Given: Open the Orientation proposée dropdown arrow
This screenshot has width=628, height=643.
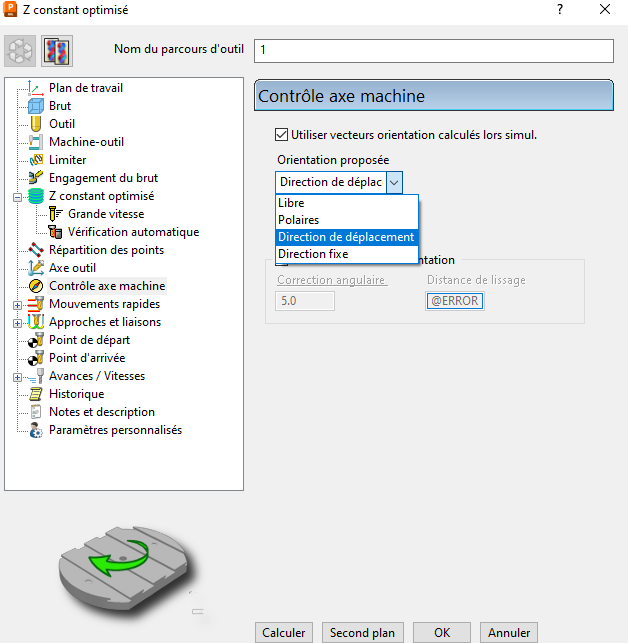Looking at the screenshot, I should pos(394,182).
